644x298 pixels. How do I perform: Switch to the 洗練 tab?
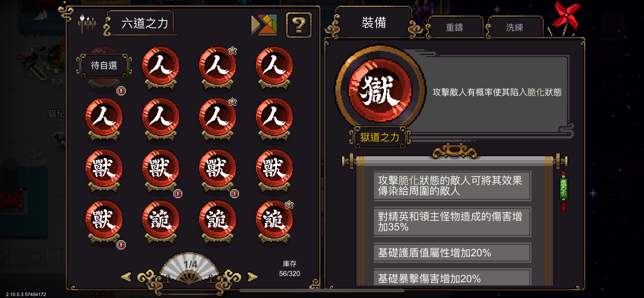pos(514,27)
